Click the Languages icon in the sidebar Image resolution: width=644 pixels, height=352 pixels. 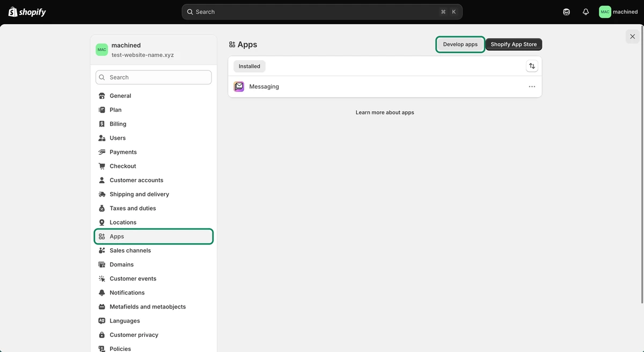point(102,321)
